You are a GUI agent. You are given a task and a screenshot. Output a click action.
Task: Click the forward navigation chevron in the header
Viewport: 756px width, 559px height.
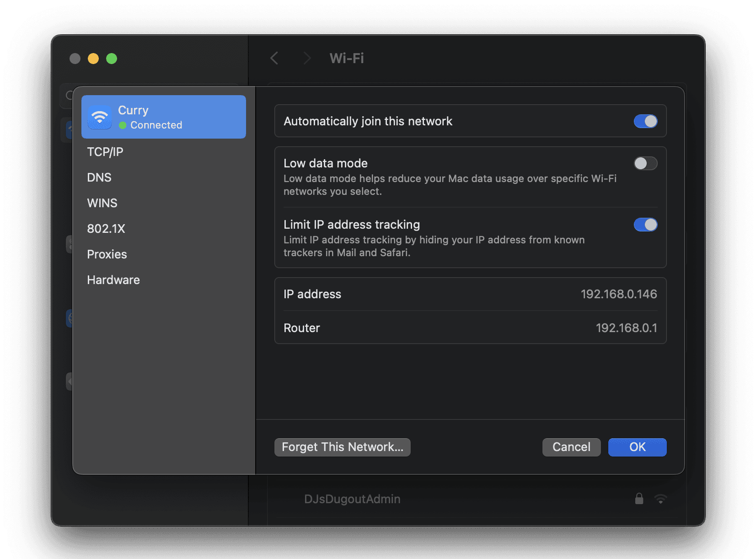(306, 58)
